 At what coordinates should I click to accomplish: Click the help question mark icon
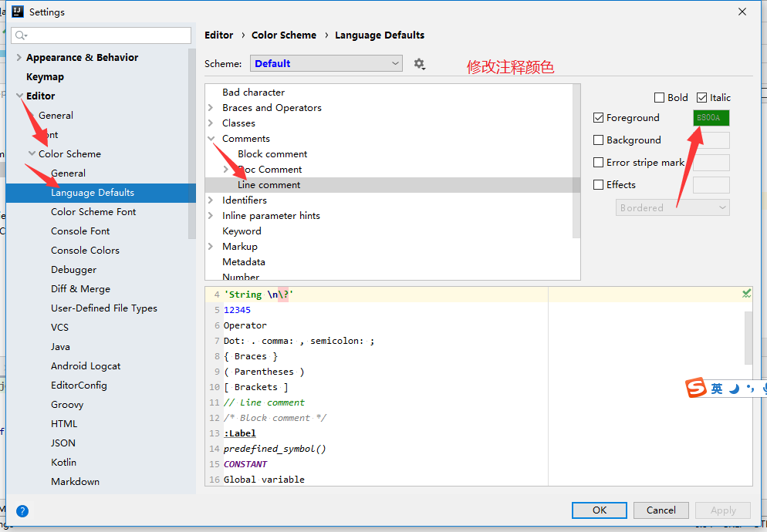[x=22, y=511]
